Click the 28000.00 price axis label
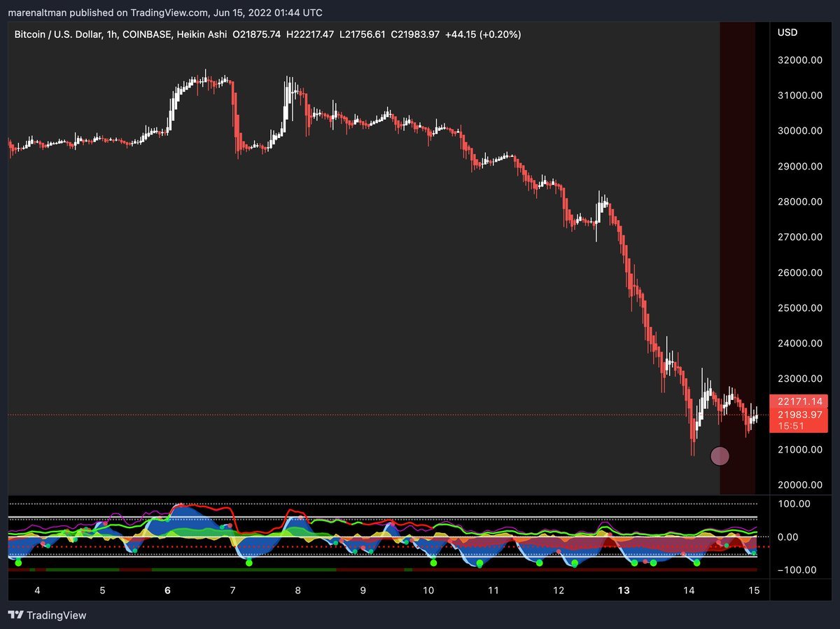840x629 pixels. pyautogui.click(x=799, y=202)
